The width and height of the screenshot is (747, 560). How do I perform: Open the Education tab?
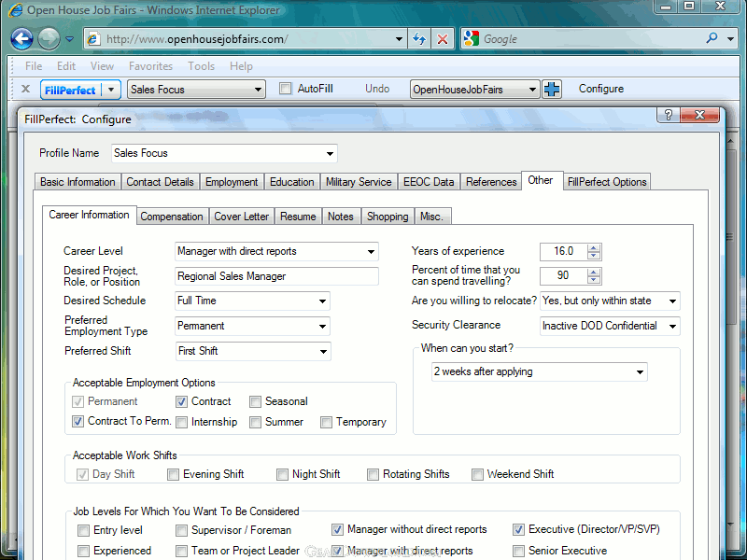tap(292, 182)
